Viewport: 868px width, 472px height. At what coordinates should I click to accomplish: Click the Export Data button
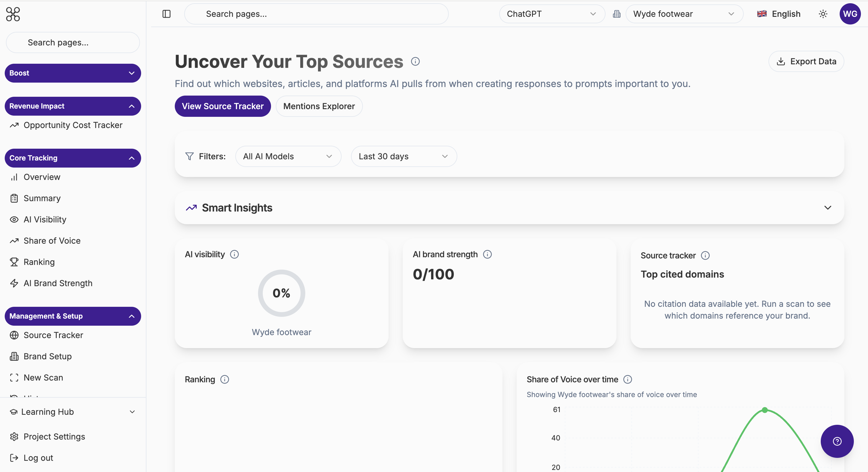tap(807, 61)
